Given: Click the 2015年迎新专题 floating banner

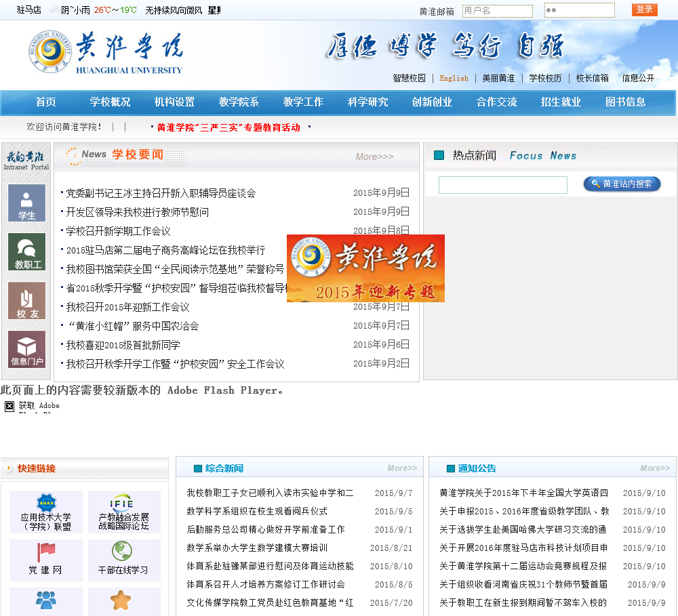Looking at the screenshot, I should (x=365, y=268).
